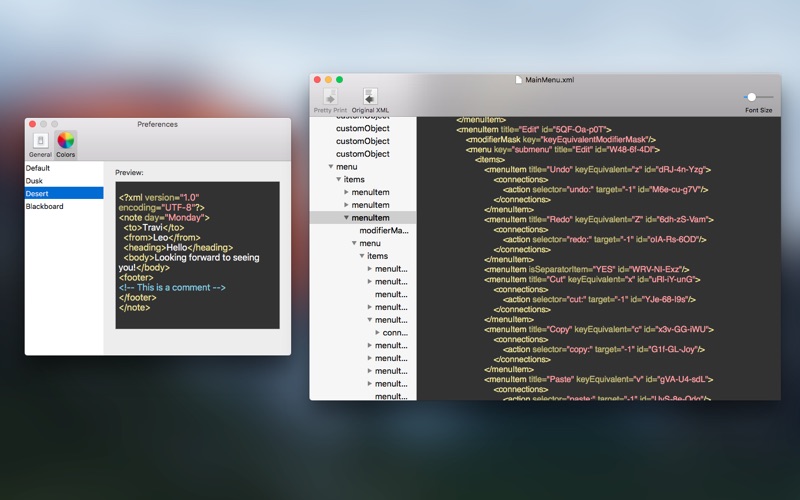Choose the Dusk color theme
This screenshot has width=800, height=500.
click(64, 181)
